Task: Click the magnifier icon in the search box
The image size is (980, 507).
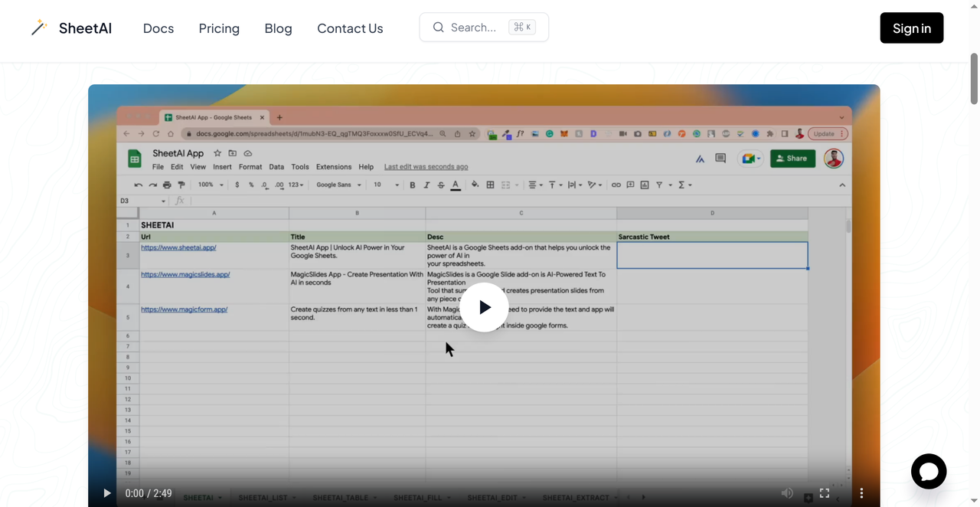Action: click(439, 28)
